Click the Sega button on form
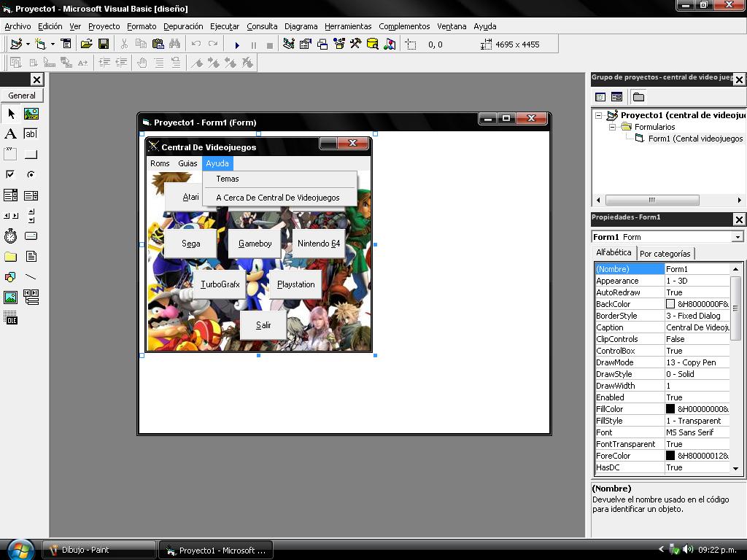The height and width of the screenshot is (560, 747). (x=190, y=244)
